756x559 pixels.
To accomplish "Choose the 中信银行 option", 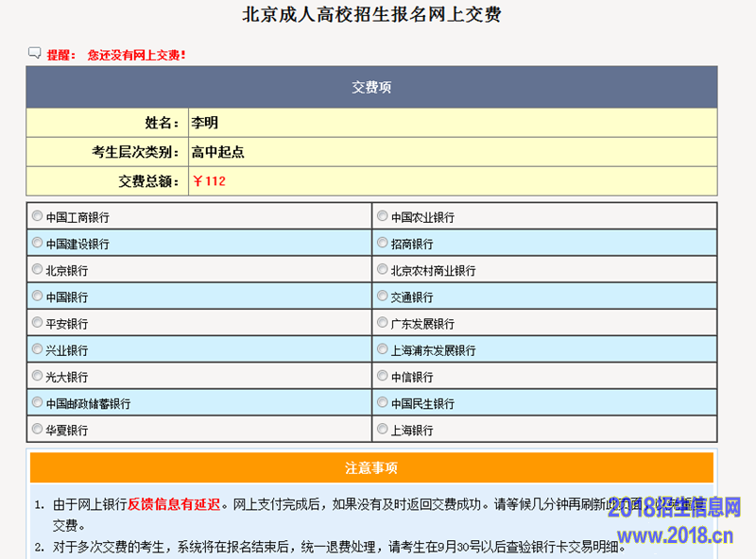I will tap(383, 375).
